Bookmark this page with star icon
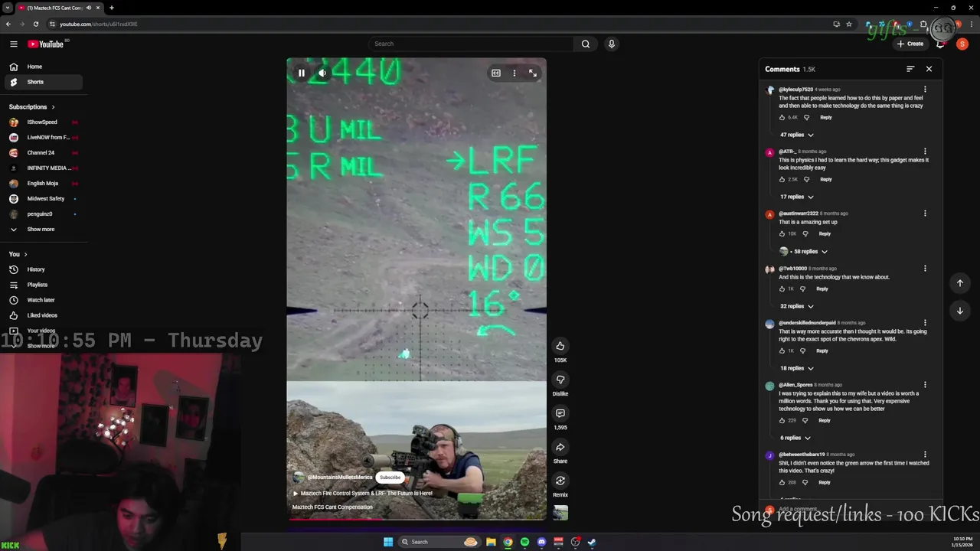980x551 pixels. 849,24
